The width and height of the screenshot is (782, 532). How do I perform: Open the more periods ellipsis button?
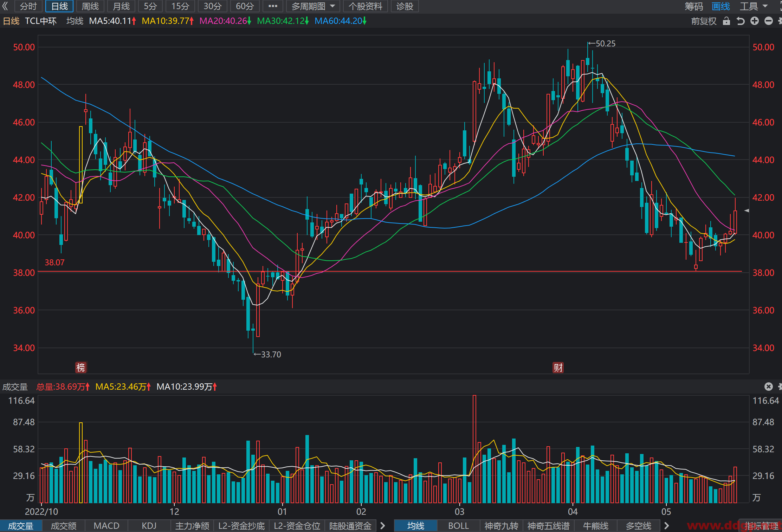(273, 6)
